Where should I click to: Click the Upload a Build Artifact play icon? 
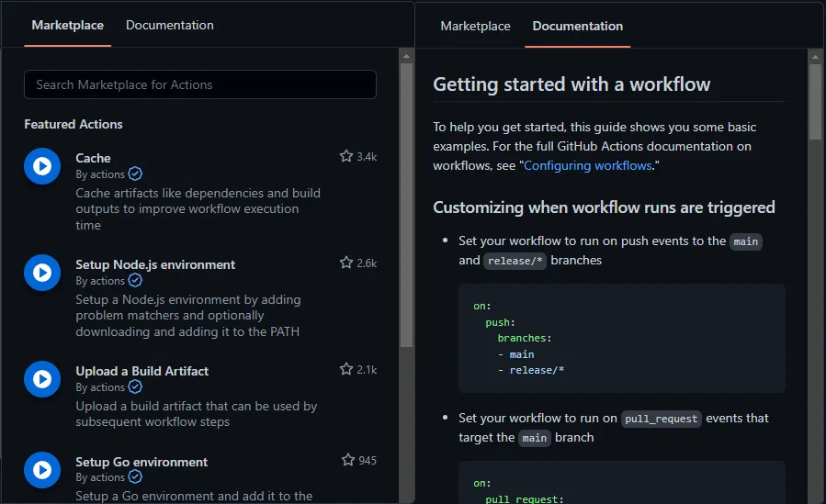(x=42, y=379)
